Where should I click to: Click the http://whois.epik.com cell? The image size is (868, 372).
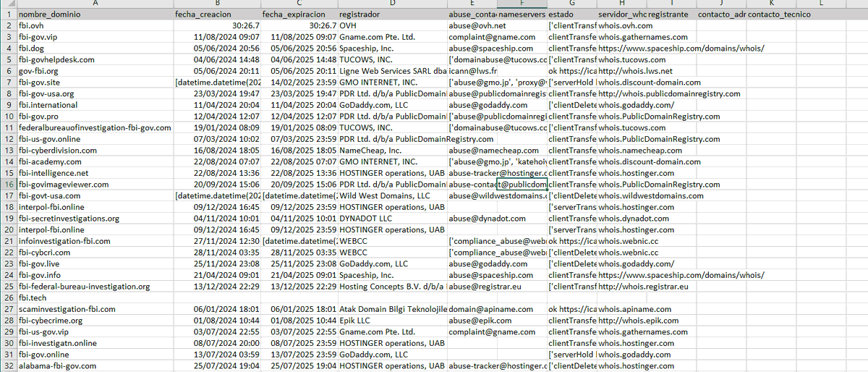(621, 321)
